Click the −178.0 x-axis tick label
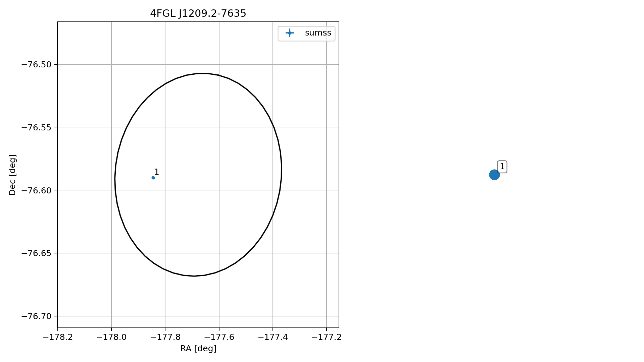The height and width of the screenshot is (362, 644). [x=111, y=337]
